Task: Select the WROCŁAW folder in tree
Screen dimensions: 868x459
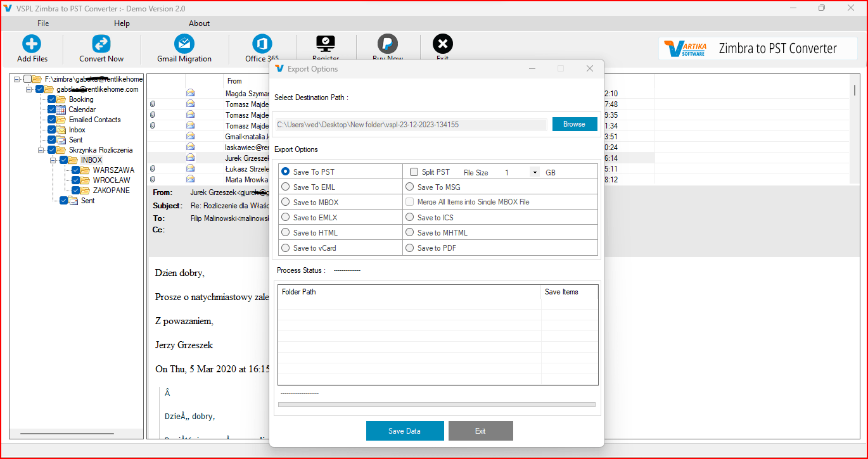Action: [x=112, y=180]
